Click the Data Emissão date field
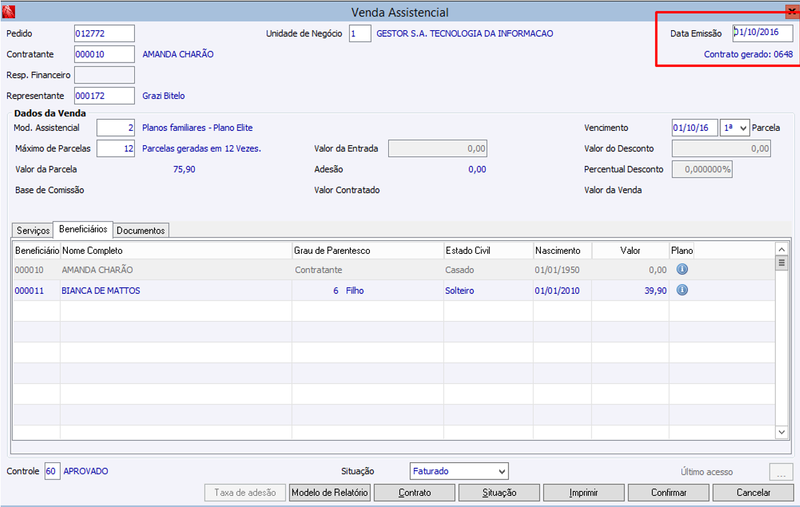The image size is (800, 507). 762,33
